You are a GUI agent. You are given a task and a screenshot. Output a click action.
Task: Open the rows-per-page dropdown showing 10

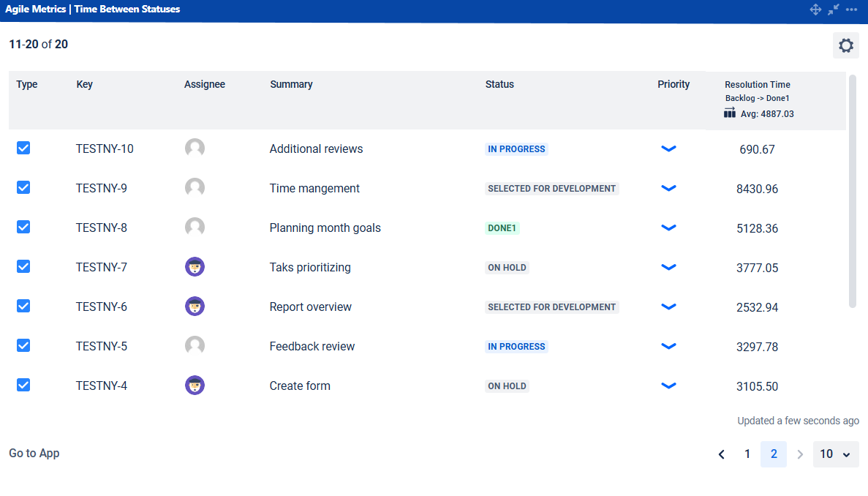(835, 454)
